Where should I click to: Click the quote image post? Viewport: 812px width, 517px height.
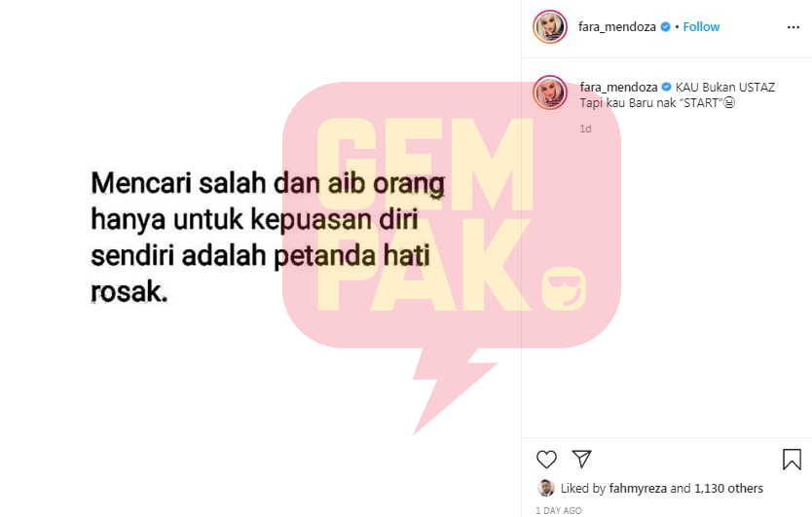261,259
